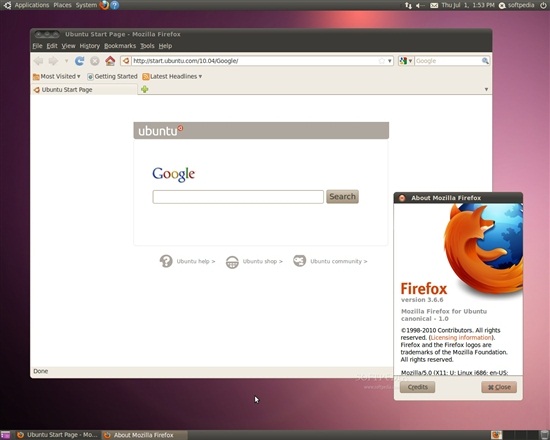Open the History menu
The height and width of the screenshot is (440, 550).
(x=89, y=46)
